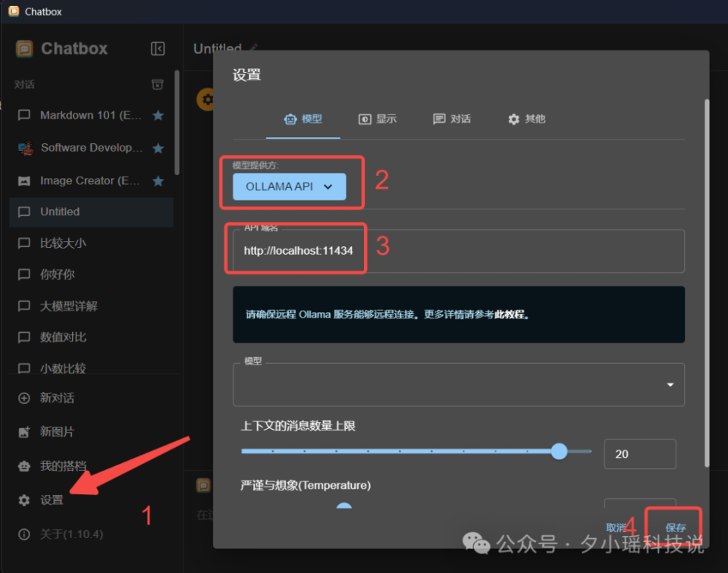This screenshot has width=728, height=573.
Task: Open the Chatbox logo icon
Action: pyautogui.click(x=24, y=48)
